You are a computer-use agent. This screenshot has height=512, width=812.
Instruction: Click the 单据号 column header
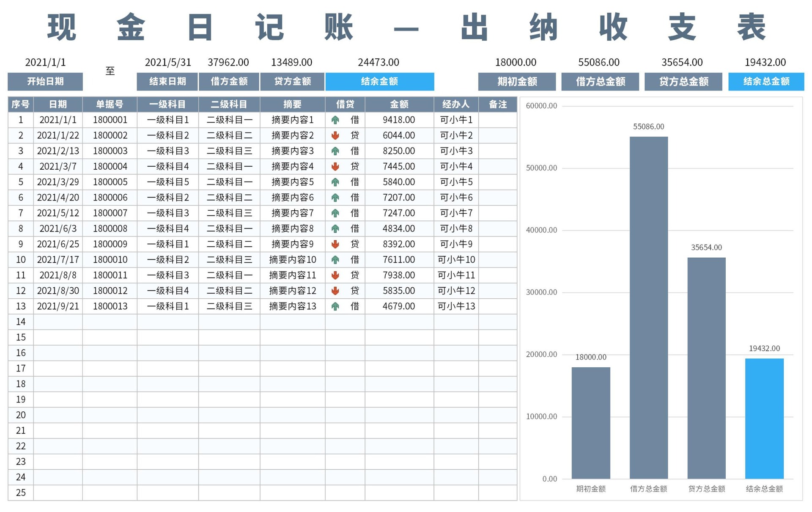click(x=110, y=105)
